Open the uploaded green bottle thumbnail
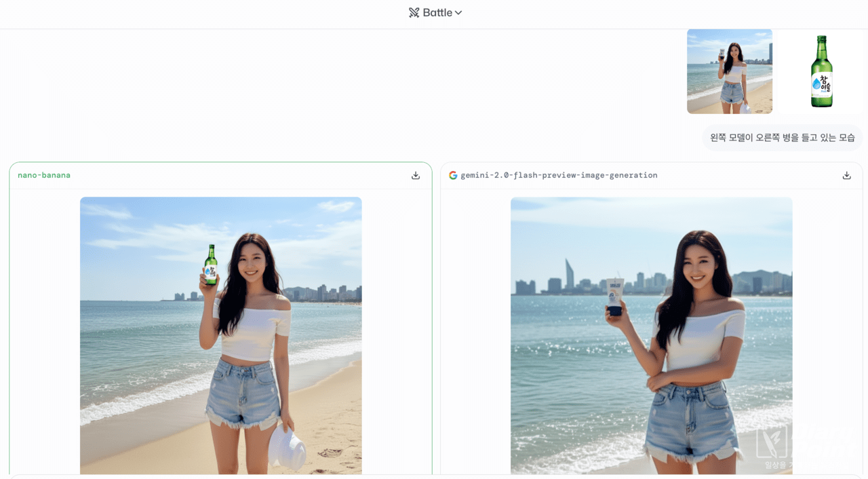 (821, 71)
